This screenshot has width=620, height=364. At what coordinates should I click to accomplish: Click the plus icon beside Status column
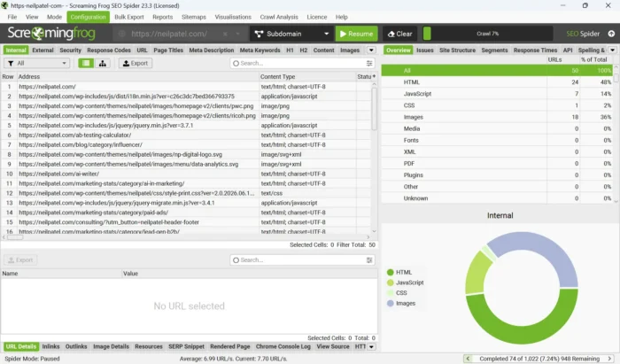coord(374,76)
